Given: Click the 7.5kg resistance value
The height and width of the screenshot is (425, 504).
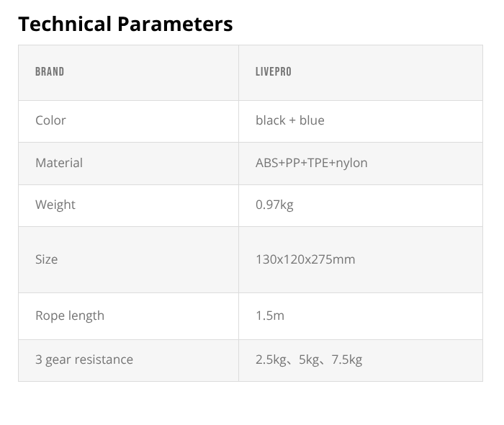Looking at the screenshot, I should [346, 359].
